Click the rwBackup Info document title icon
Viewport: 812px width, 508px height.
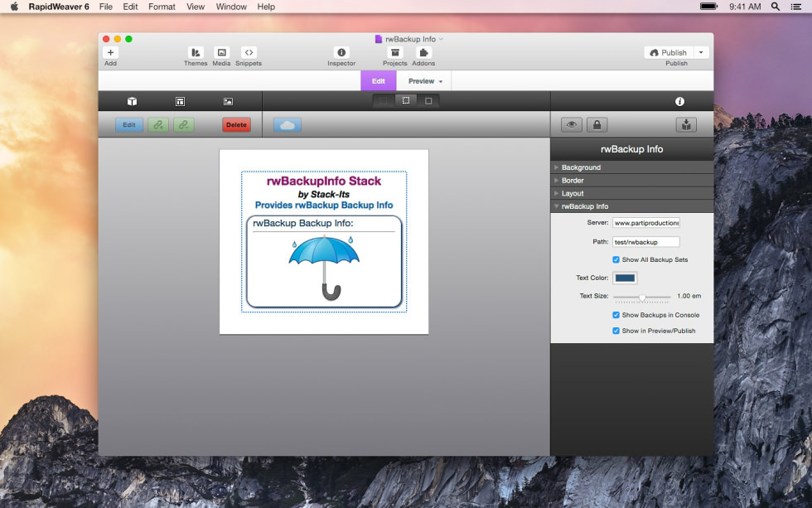point(379,39)
